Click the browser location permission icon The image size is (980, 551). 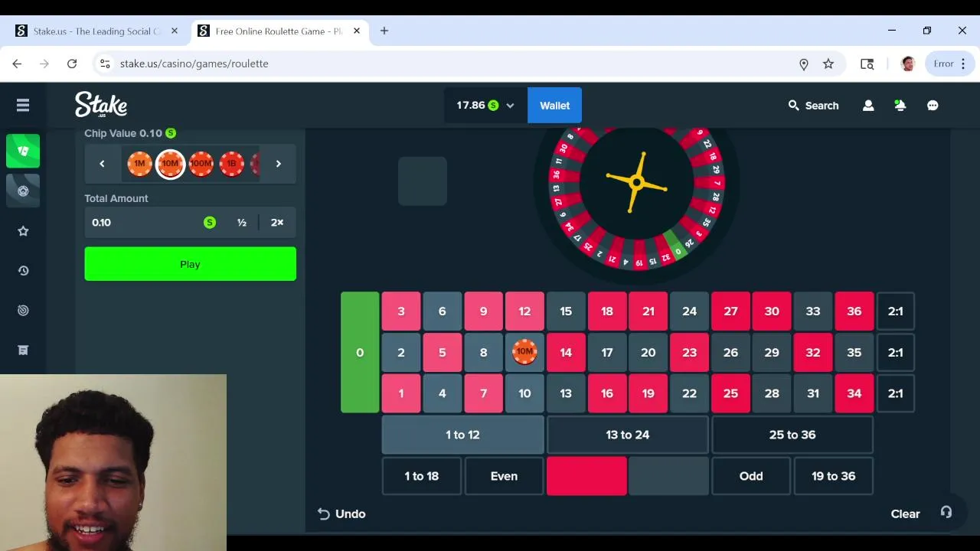tap(804, 64)
